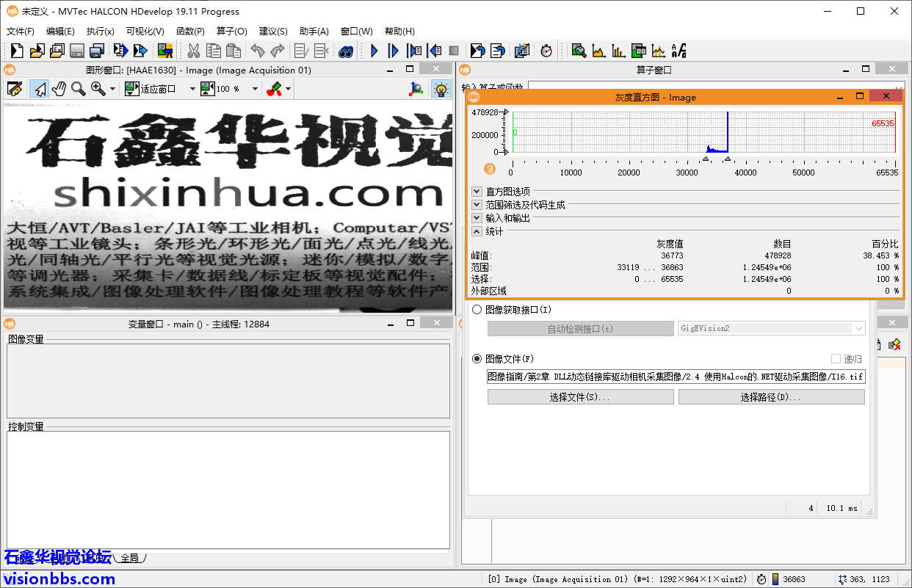The image size is (912, 588).
Task: Select the 图像文件(F) radio button
Action: (x=477, y=359)
